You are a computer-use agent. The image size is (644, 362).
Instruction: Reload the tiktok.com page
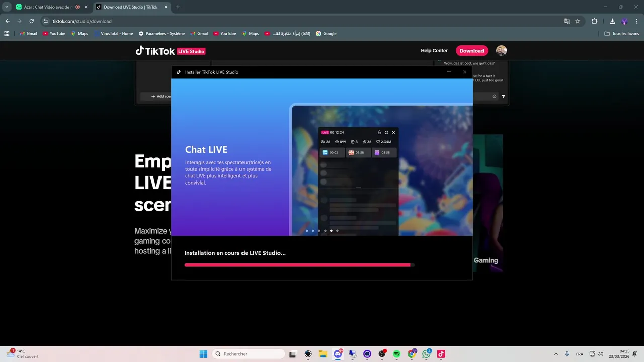[x=31, y=21]
